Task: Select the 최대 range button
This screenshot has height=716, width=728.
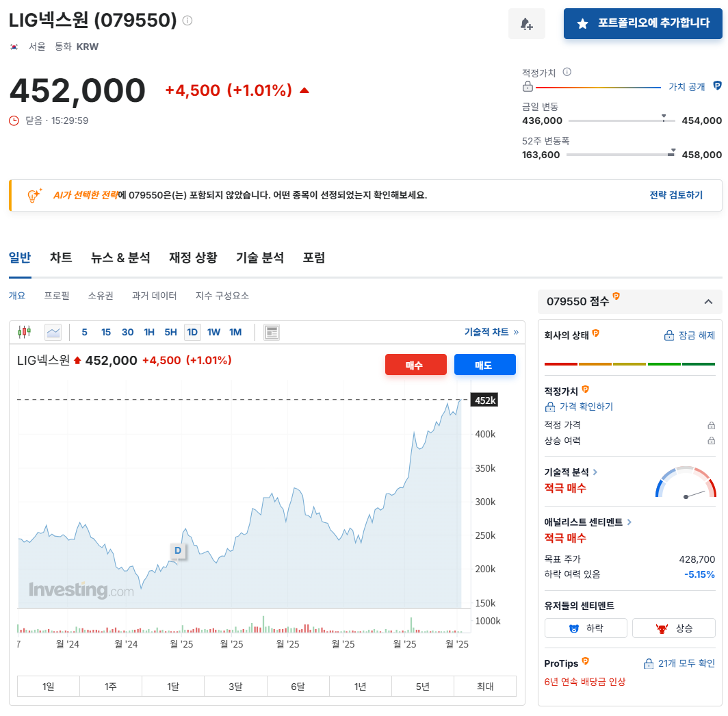Action: [485, 687]
